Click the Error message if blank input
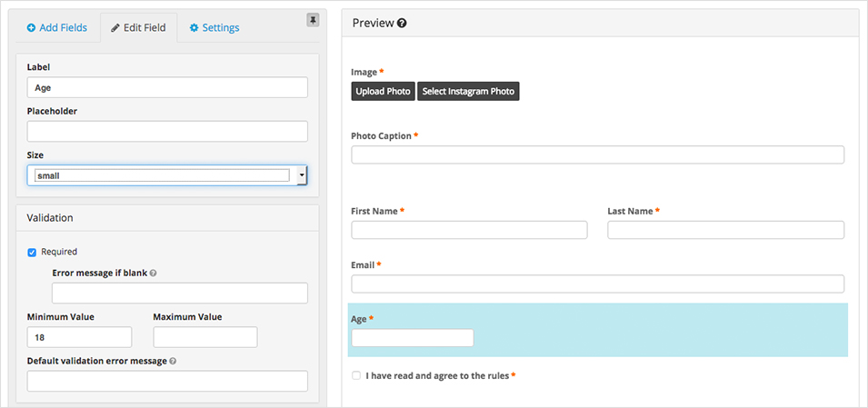This screenshot has width=868, height=408. [x=180, y=293]
